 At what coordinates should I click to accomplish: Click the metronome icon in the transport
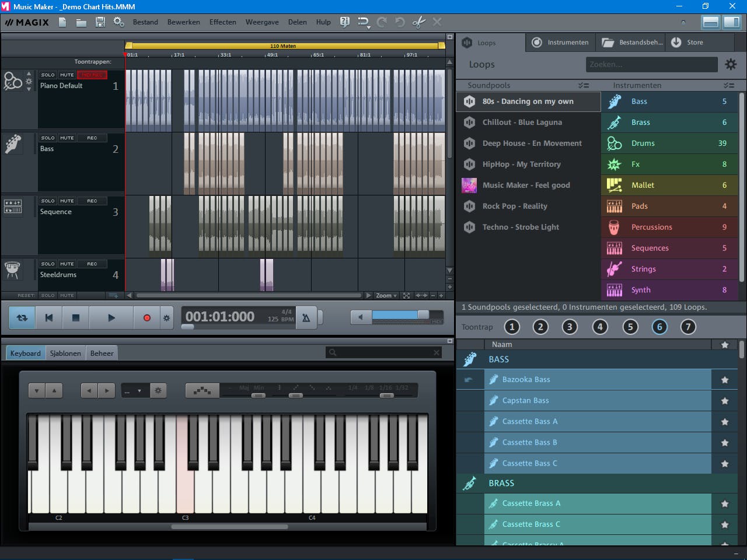[x=306, y=317]
